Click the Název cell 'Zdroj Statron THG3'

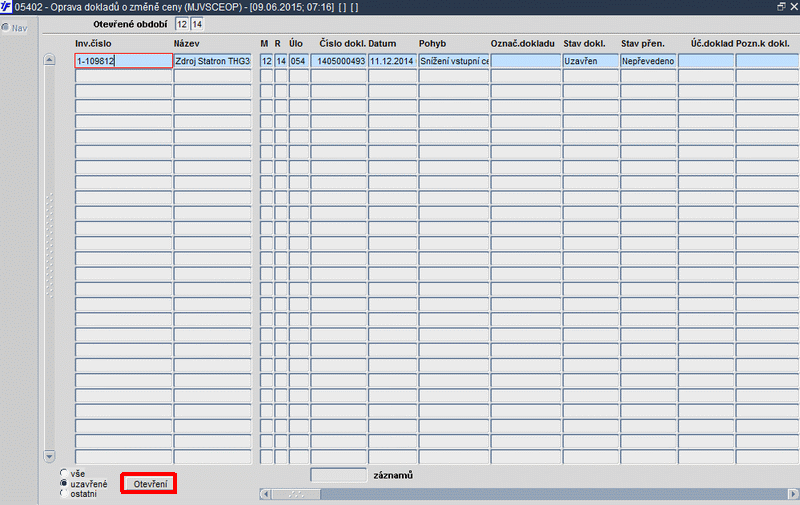[x=212, y=61]
